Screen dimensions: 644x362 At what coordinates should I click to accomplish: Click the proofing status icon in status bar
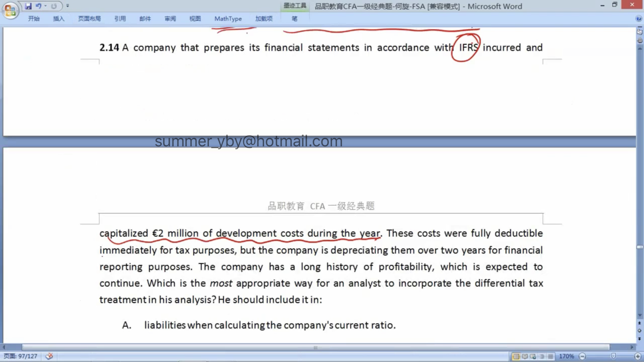tap(49, 356)
